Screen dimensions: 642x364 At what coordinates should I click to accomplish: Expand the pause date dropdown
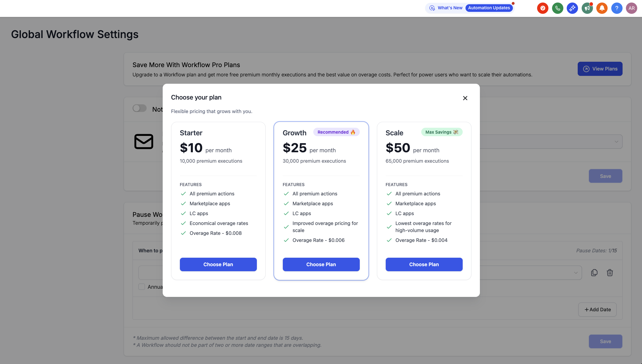576,273
